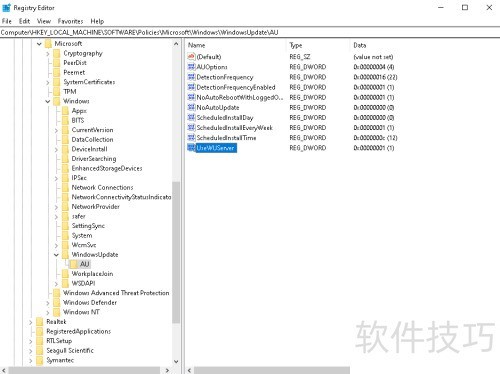
Task: Expand the IPSec key
Action: click(x=56, y=178)
